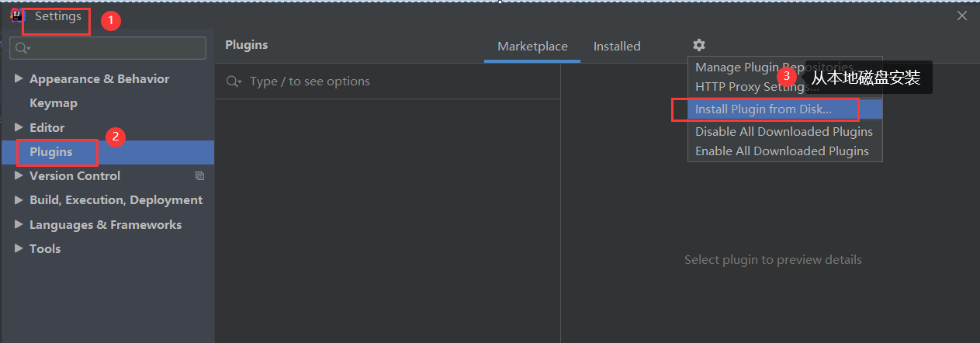The width and height of the screenshot is (980, 343).
Task: Expand the Languages & Frameworks node
Action: 19,225
